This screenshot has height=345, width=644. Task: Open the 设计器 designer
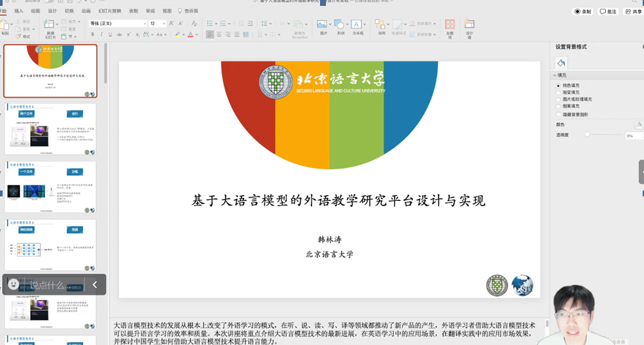pos(469,28)
